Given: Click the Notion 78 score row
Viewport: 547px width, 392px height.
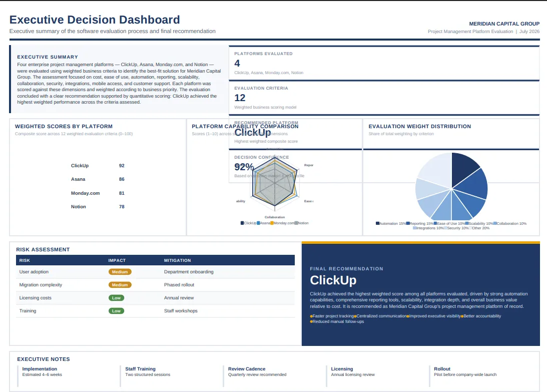Looking at the screenshot, I should 98,207.
